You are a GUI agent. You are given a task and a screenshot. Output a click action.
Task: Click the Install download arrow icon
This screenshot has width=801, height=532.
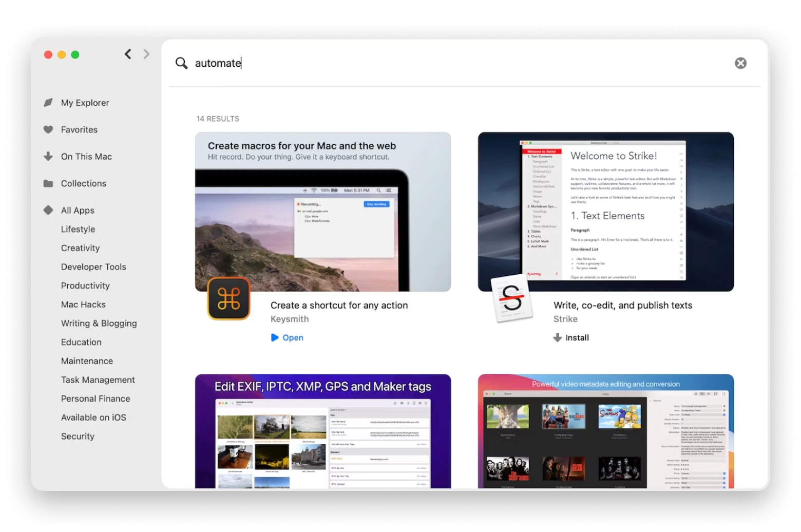pos(557,337)
